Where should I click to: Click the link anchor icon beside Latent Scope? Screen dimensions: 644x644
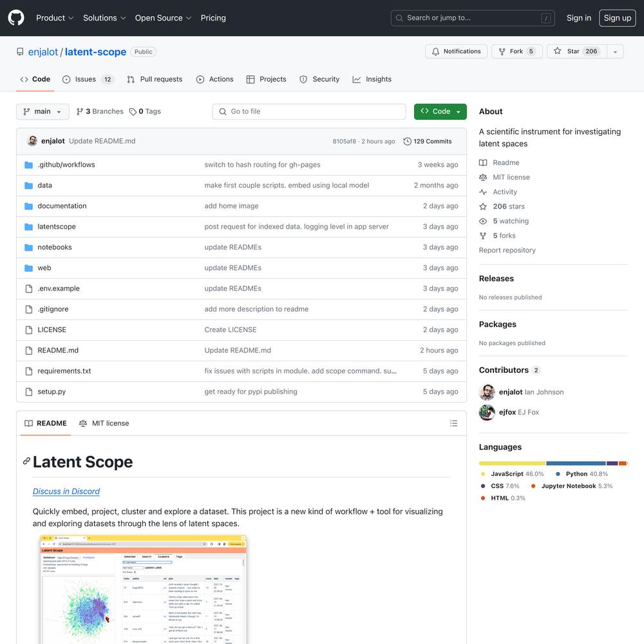click(x=26, y=461)
